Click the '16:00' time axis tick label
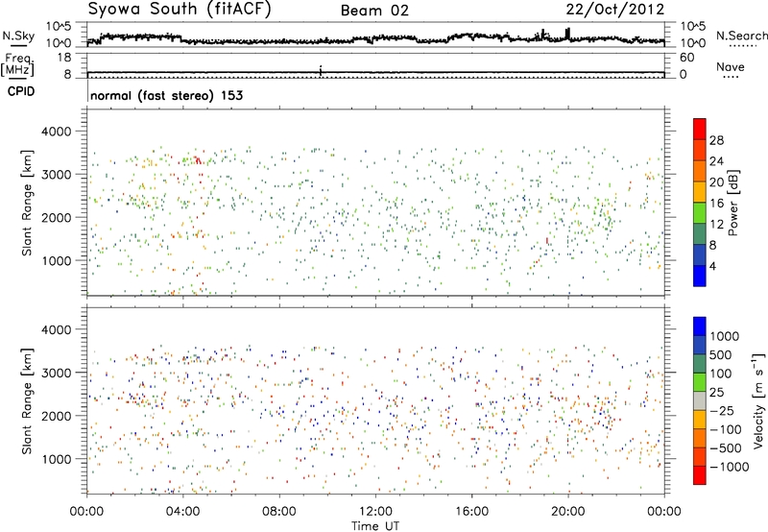 (471, 512)
